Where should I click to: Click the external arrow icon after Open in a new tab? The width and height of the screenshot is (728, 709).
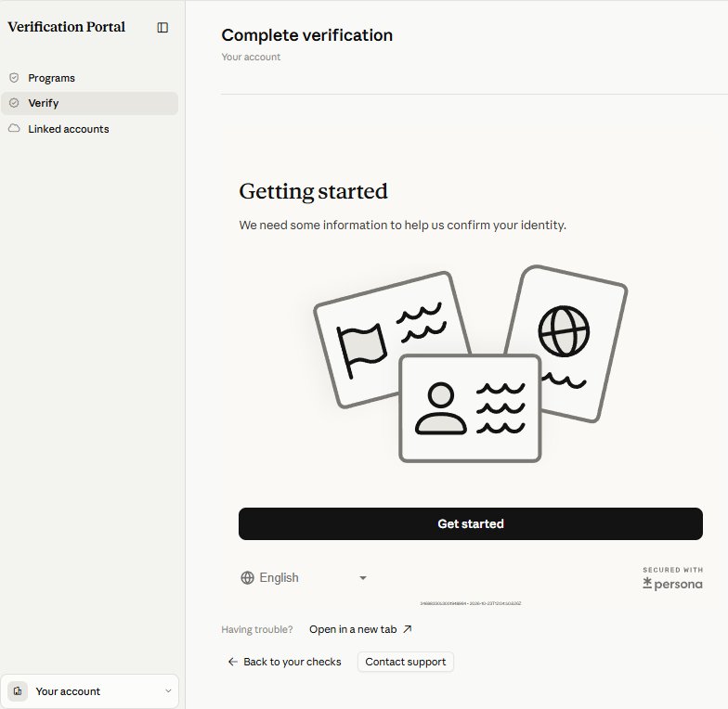pyautogui.click(x=408, y=629)
